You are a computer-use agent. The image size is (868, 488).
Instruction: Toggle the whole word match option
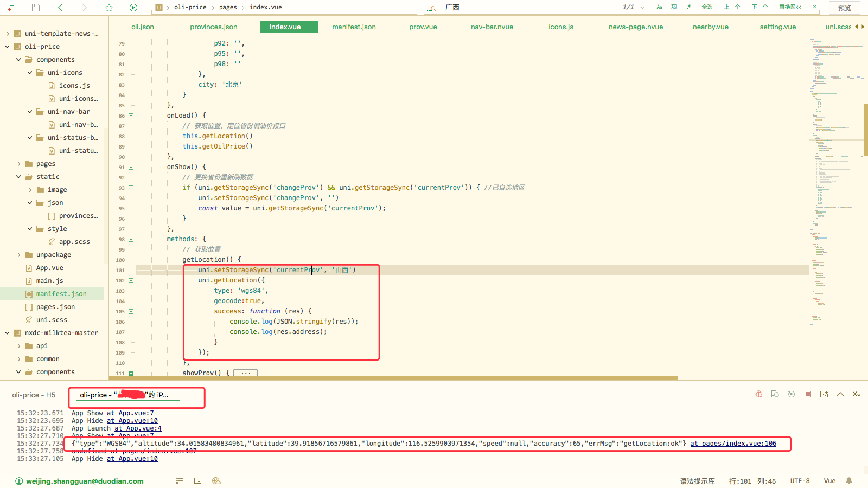coord(674,7)
